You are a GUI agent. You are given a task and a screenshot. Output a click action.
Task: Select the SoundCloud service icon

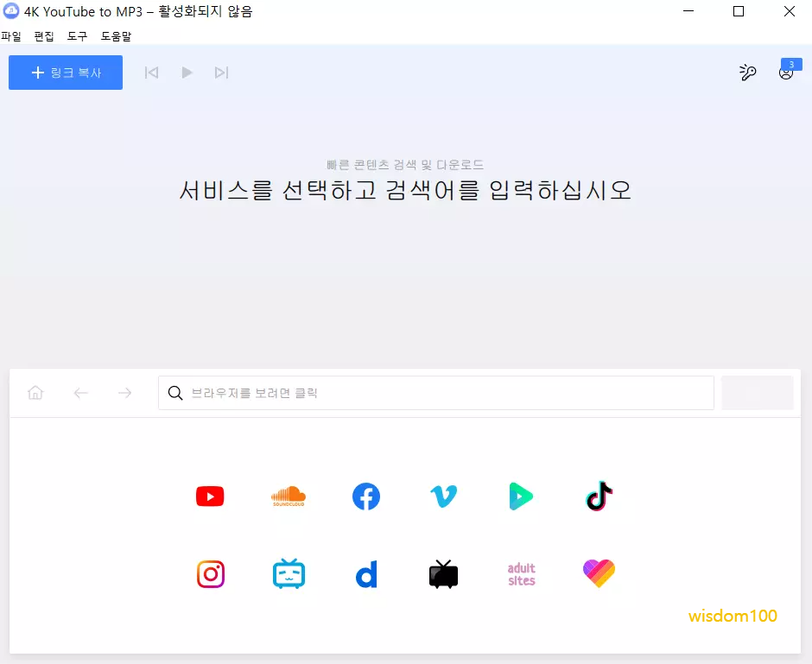pyautogui.click(x=289, y=496)
